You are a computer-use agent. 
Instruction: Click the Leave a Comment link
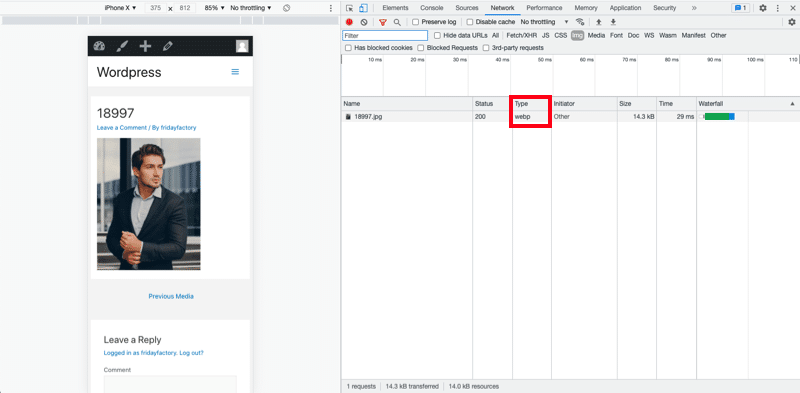click(x=121, y=128)
